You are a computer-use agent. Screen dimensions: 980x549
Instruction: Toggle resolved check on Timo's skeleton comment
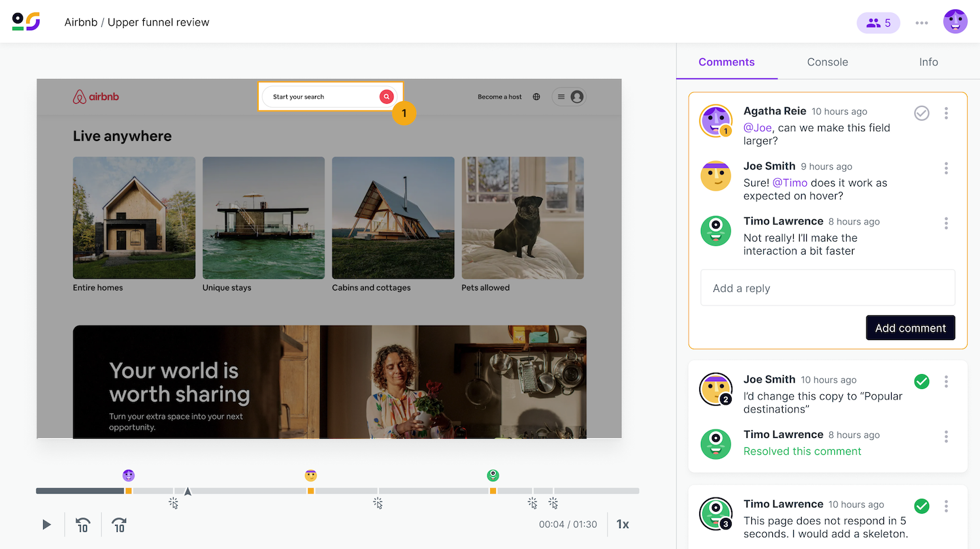tap(921, 506)
